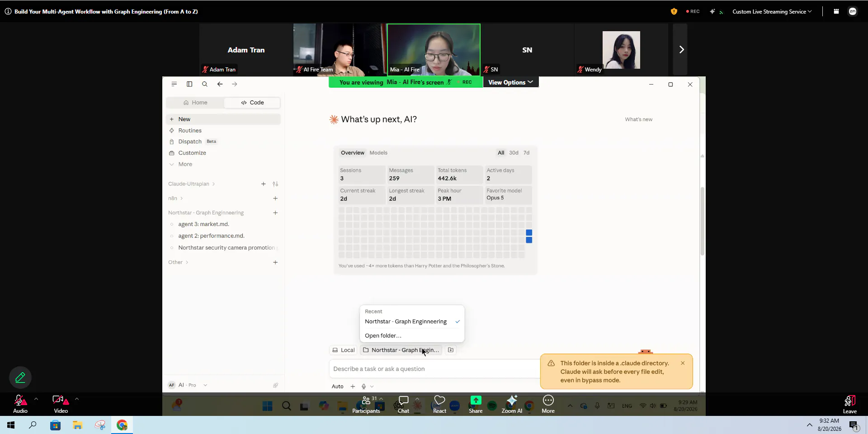Add a session to Claude-Ultraplan
The height and width of the screenshot is (434, 868).
(264, 184)
